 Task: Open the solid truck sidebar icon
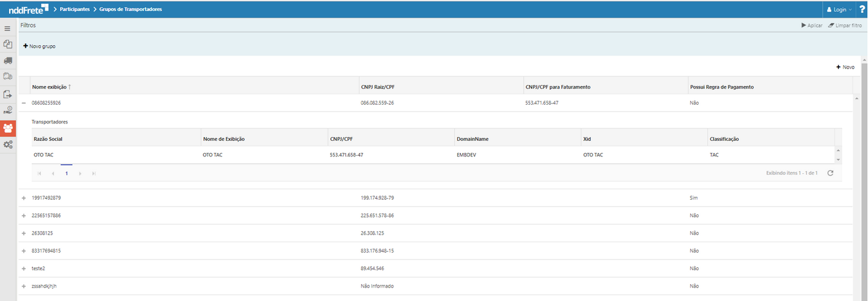tap(8, 61)
